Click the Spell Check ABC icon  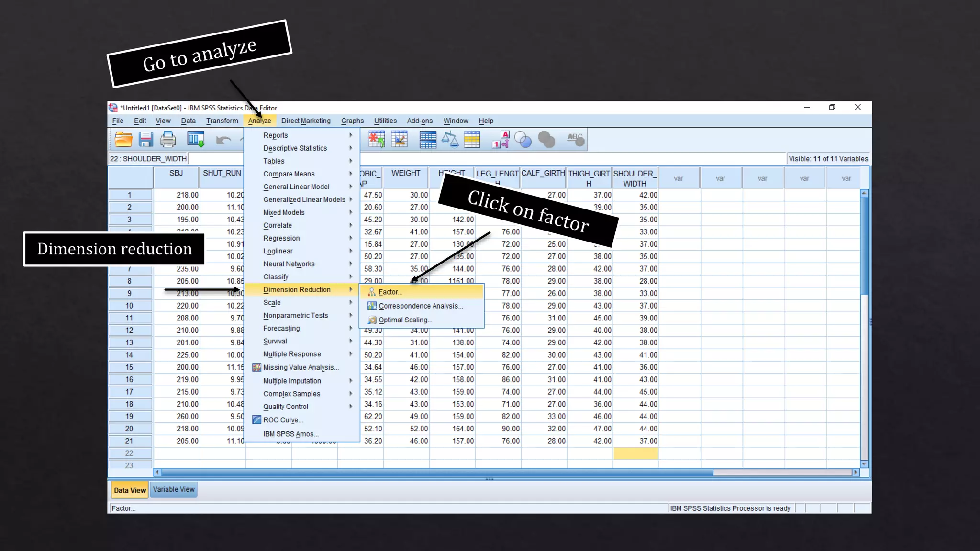point(576,140)
